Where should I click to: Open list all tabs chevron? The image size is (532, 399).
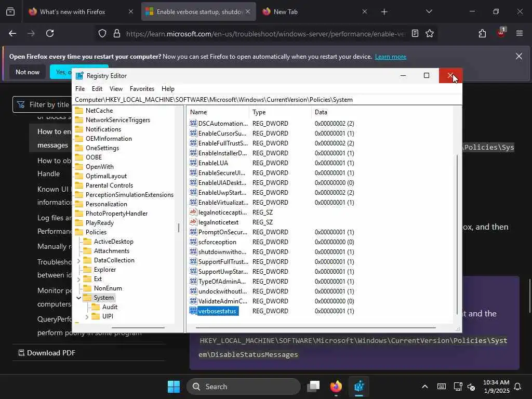click(x=429, y=11)
